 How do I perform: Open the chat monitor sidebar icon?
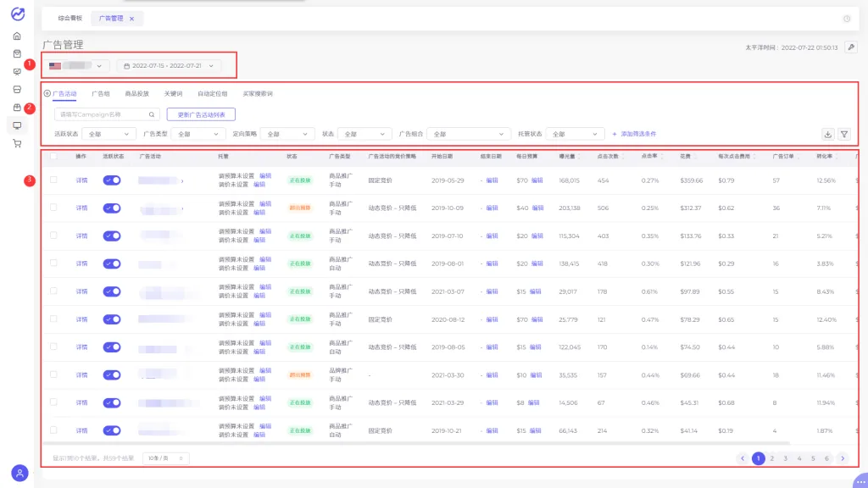[17, 72]
